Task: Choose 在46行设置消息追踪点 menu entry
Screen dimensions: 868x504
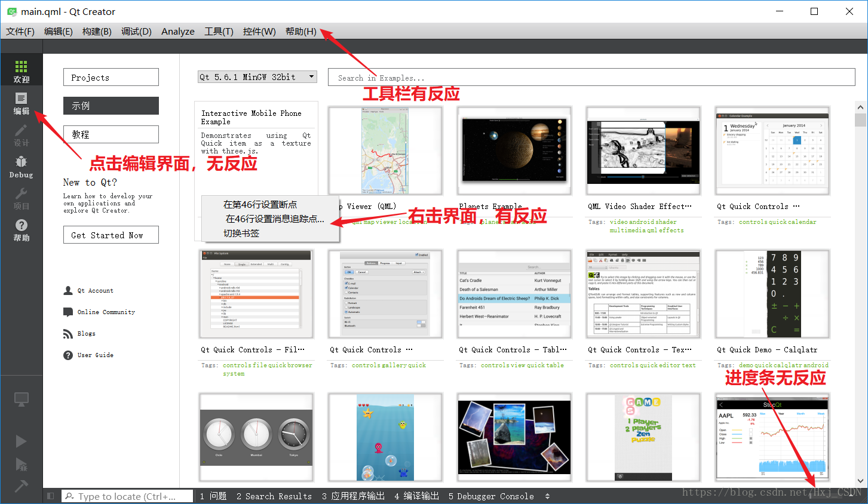Action: [x=271, y=219]
